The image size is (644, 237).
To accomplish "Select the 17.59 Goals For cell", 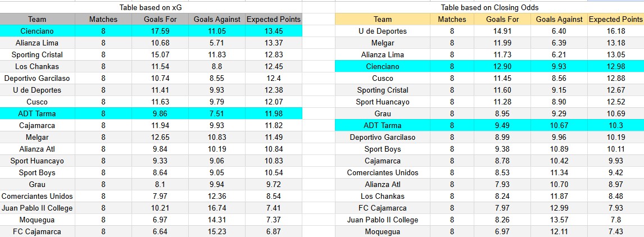I will tap(161, 31).
